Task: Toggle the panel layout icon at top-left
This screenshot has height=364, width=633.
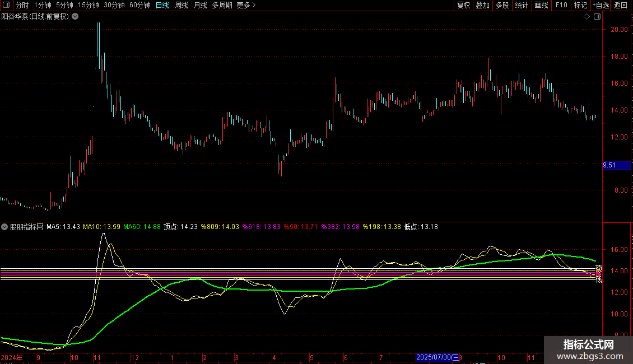Action: pyautogui.click(x=6, y=5)
